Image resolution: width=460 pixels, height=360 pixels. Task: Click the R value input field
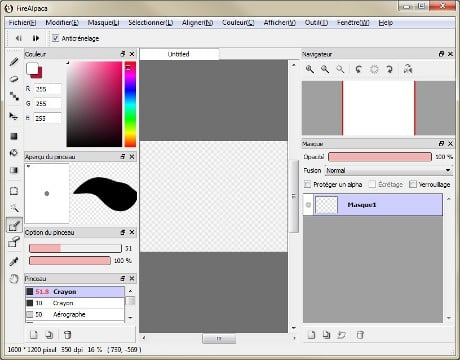pos(48,89)
